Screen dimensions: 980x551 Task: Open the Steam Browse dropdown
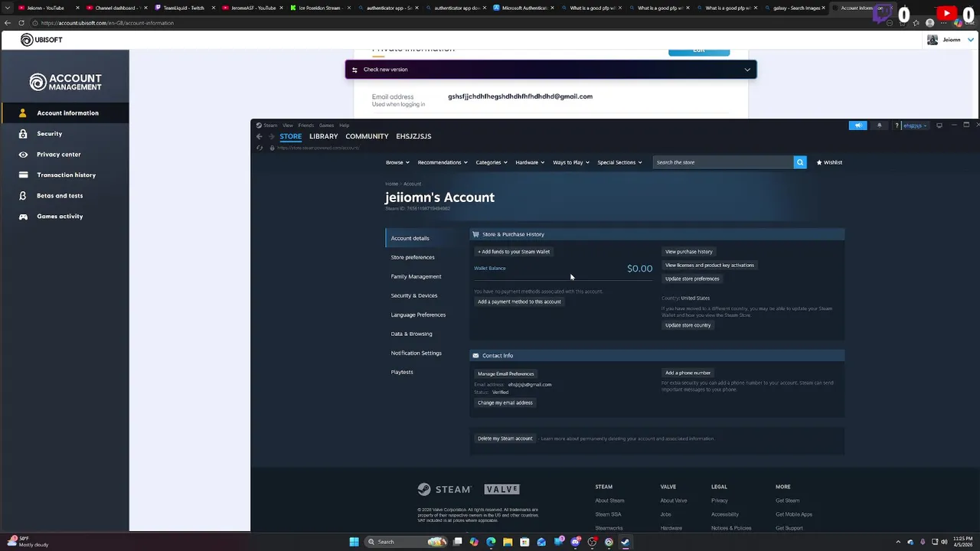coord(397,162)
